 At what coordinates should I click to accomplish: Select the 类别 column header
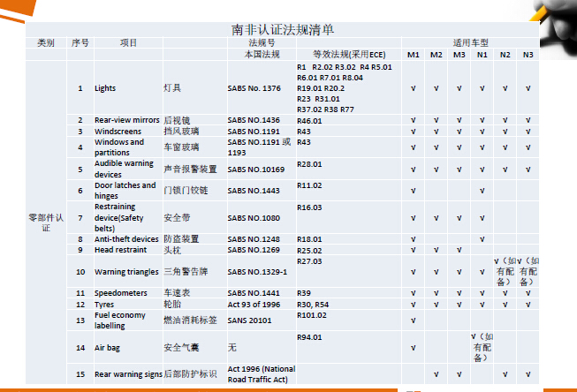coord(46,43)
